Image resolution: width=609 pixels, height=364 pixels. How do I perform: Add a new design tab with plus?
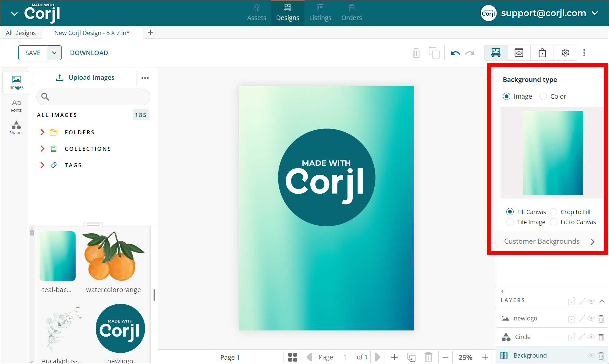click(x=150, y=32)
